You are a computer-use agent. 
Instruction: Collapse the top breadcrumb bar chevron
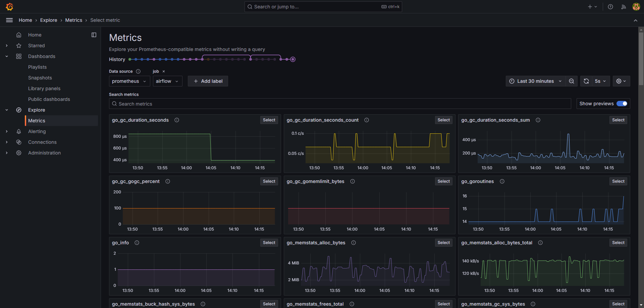pyautogui.click(x=635, y=20)
